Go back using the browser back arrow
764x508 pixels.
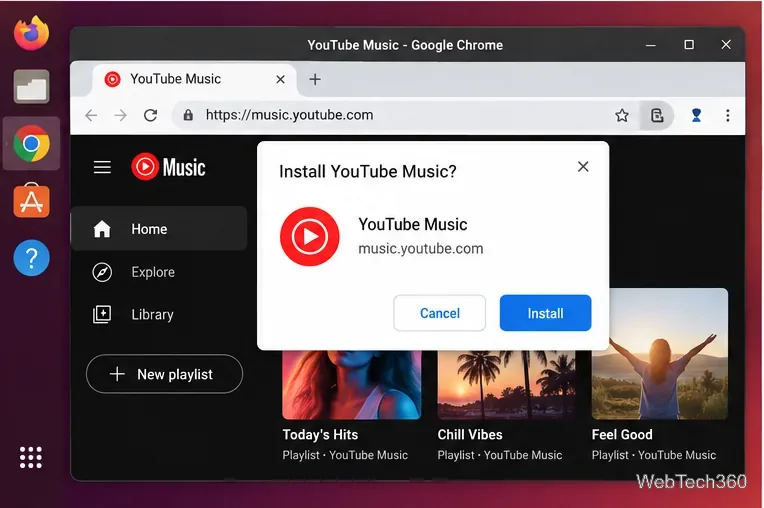pos(91,115)
